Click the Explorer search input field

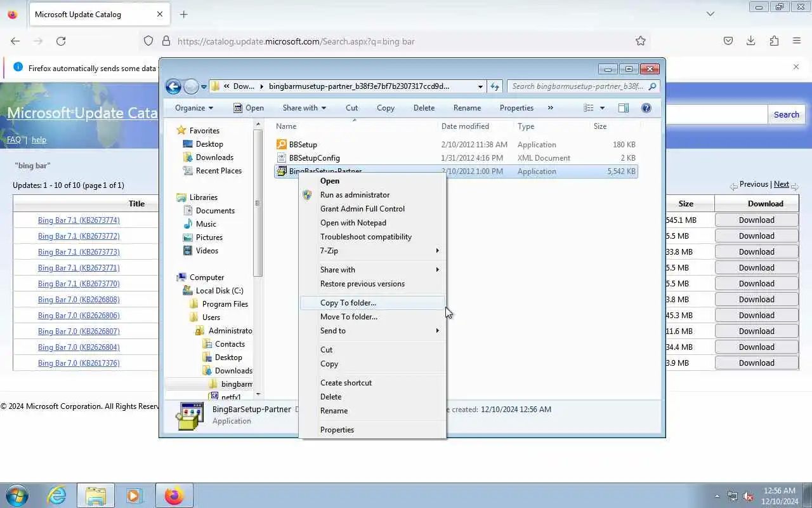578,86
